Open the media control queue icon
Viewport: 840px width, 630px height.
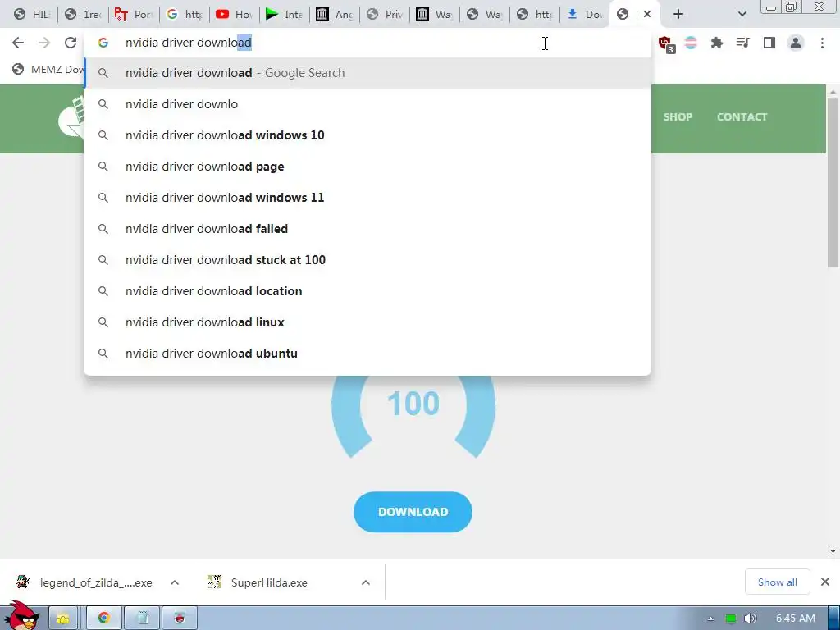pos(743,43)
